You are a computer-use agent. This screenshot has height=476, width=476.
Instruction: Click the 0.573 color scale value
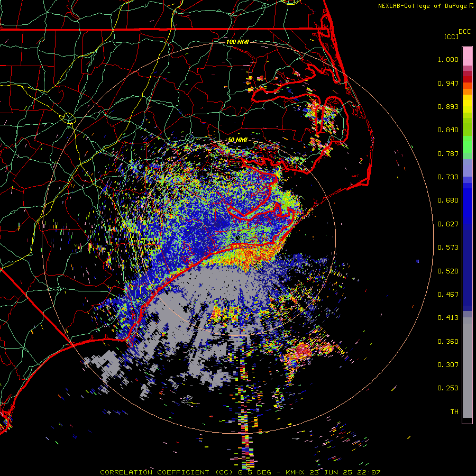tap(448, 248)
